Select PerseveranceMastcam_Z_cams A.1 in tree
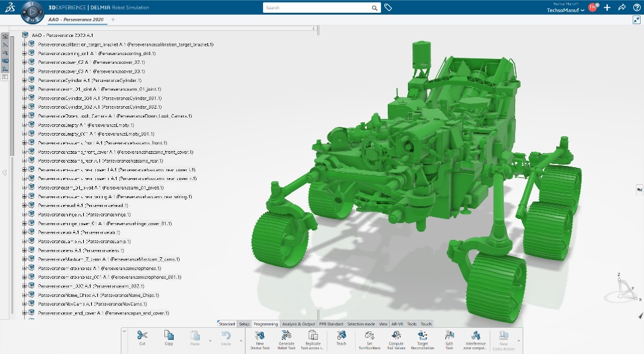644x354 pixels. click(109, 259)
